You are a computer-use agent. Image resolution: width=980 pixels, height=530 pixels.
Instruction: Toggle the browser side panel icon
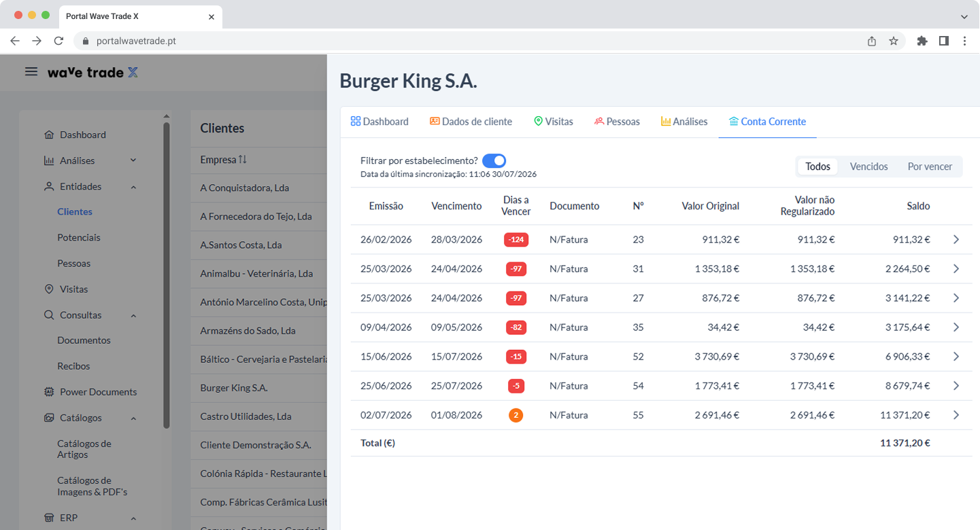944,41
